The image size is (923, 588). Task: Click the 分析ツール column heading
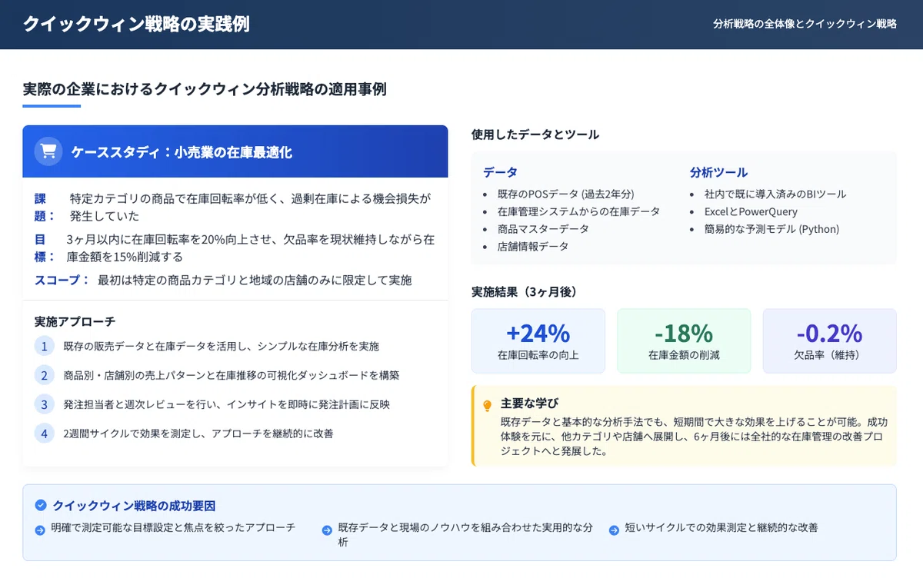pos(718,172)
